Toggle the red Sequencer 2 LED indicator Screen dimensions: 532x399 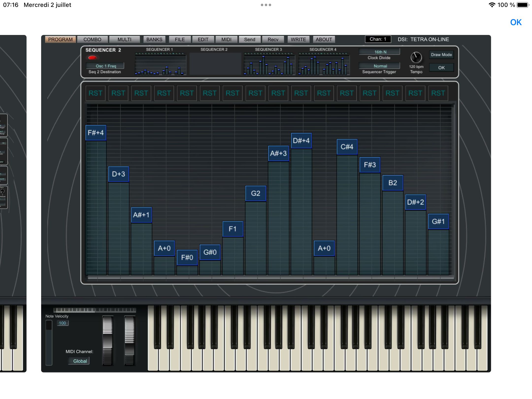[92, 58]
